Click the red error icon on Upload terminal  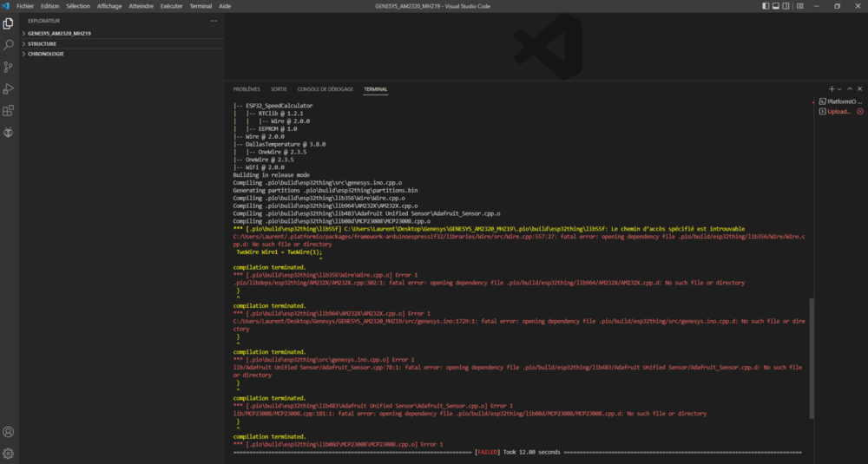click(860, 112)
